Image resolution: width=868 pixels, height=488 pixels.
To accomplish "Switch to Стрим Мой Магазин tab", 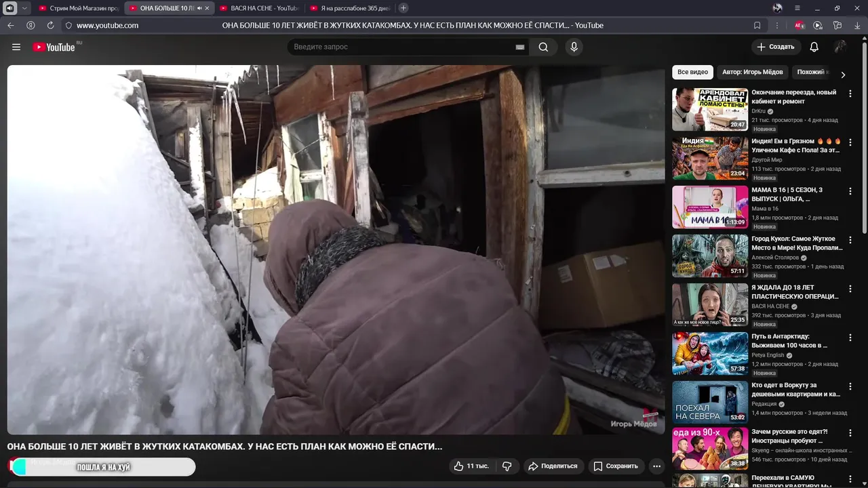I will coord(78,8).
